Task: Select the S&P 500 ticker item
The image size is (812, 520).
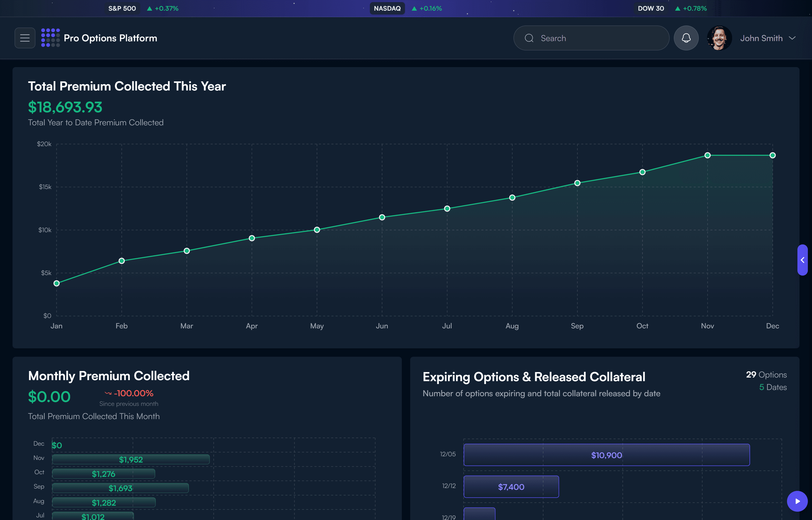Action: [122, 8]
